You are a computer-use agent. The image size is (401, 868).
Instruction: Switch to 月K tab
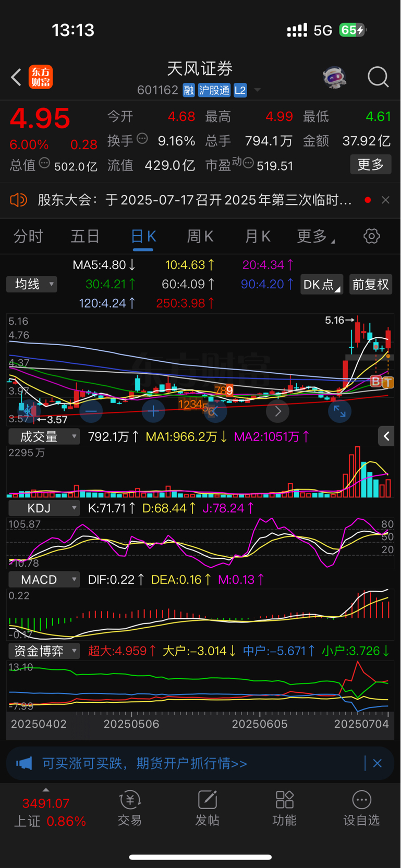click(258, 237)
